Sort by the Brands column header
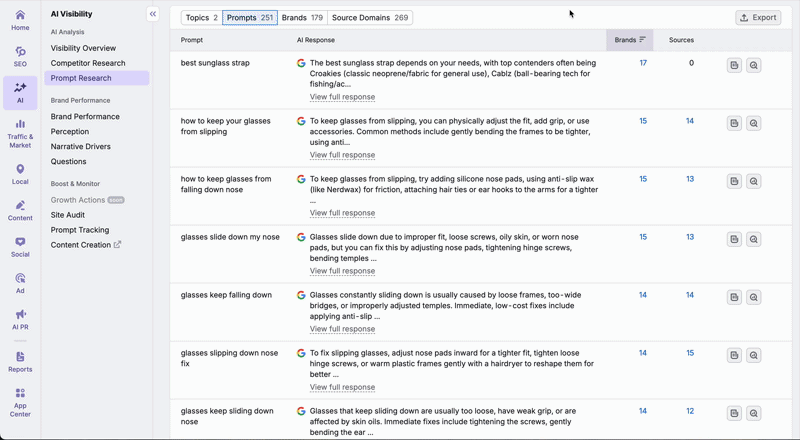 point(629,40)
